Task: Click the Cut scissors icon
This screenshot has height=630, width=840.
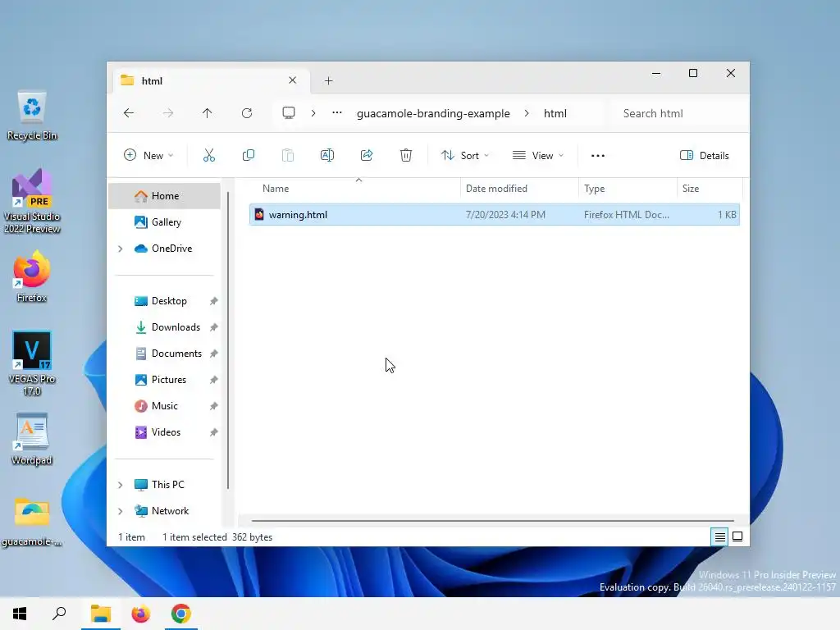Action: pos(209,155)
